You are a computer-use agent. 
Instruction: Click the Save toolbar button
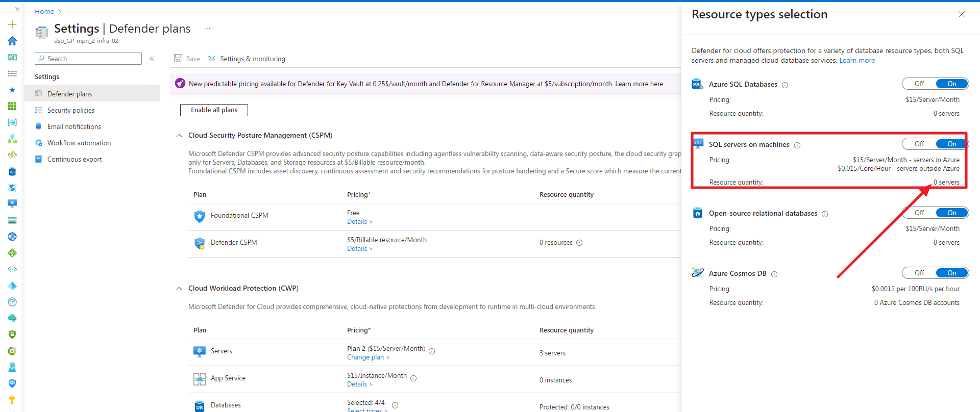(187, 59)
